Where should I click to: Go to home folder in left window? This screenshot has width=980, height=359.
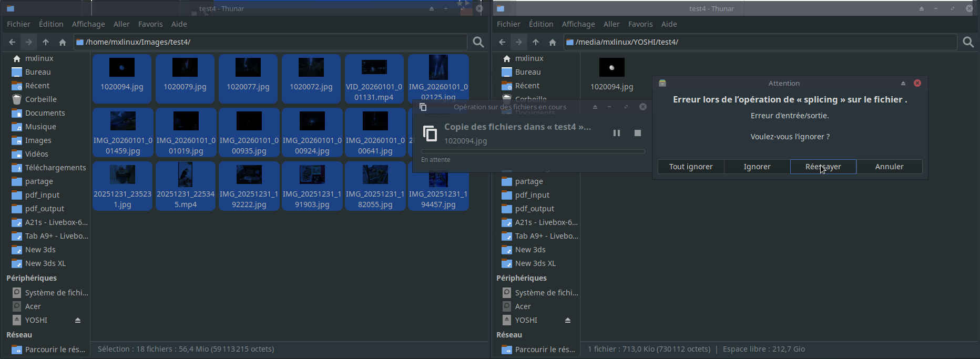(63, 42)
